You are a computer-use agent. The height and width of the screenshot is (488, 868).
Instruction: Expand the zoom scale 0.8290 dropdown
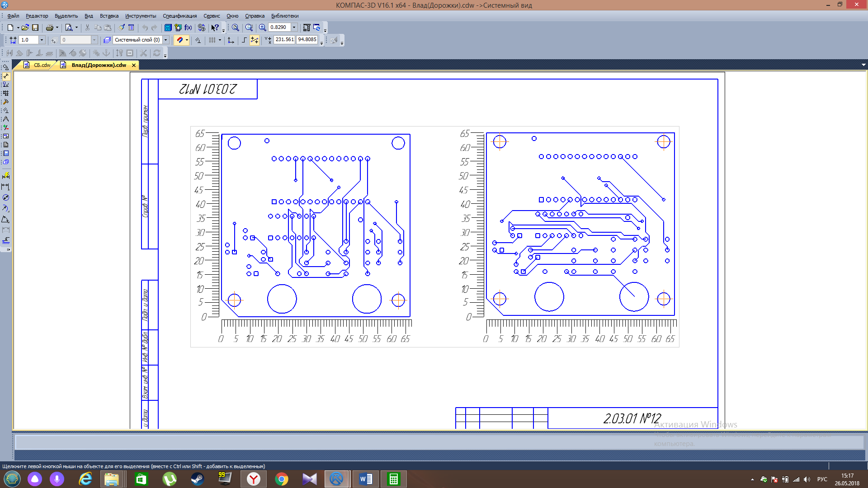tap(294, 28)
